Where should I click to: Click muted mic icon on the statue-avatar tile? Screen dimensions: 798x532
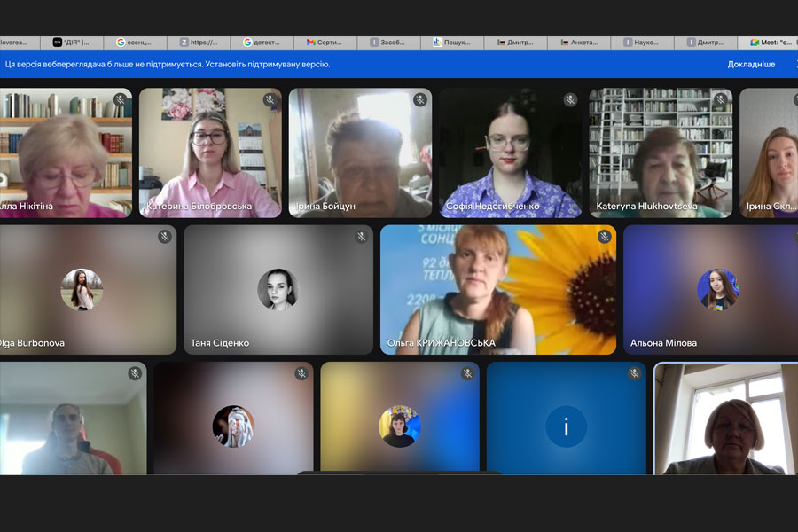click(x=301, y=373)
